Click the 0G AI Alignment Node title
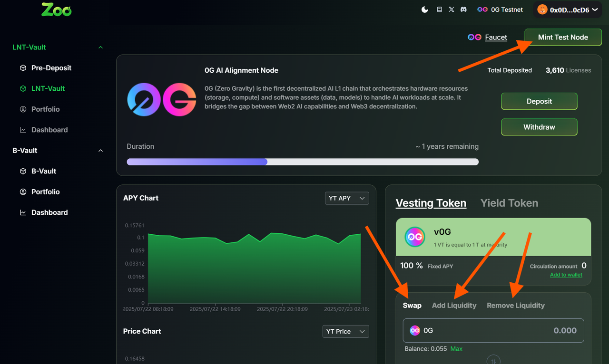This screenshot has height=364, width=609. pyautogui.click(x=241, y=70)
